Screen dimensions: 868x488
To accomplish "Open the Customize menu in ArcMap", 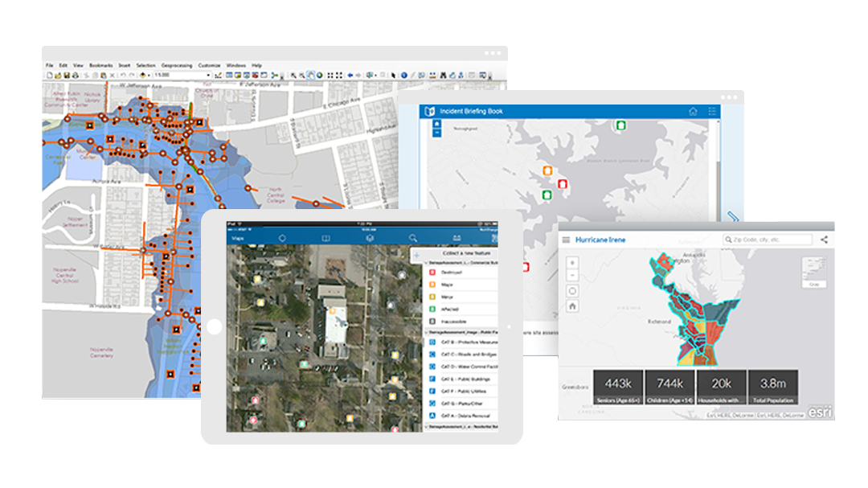I will point(209,65).
